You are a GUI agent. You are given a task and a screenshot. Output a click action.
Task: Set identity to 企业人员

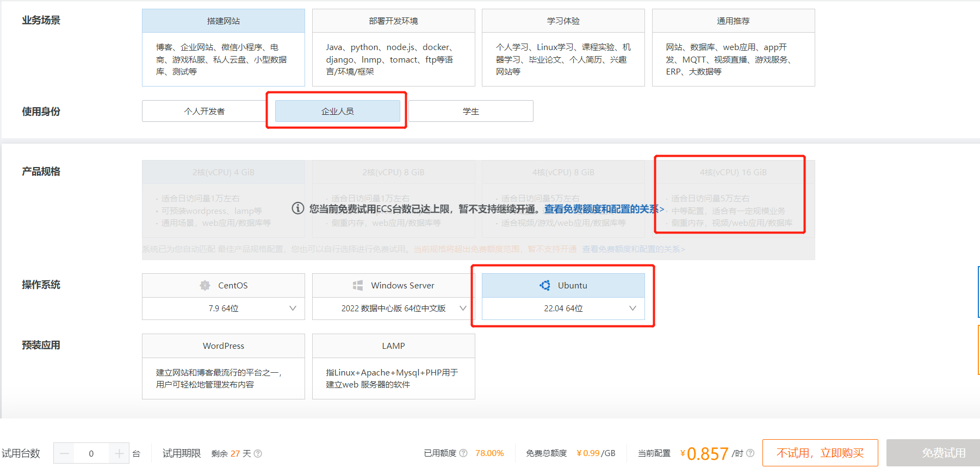[x=338, y=111]
